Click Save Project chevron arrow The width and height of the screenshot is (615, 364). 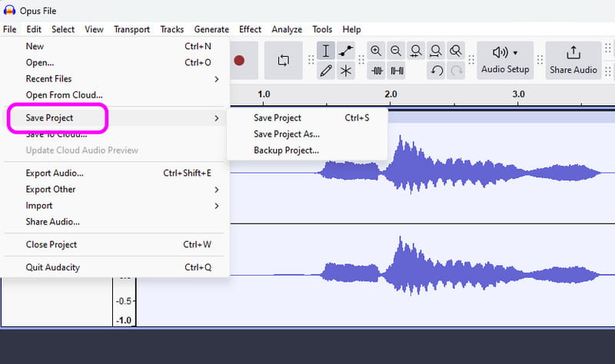click(x=217, y=118)
